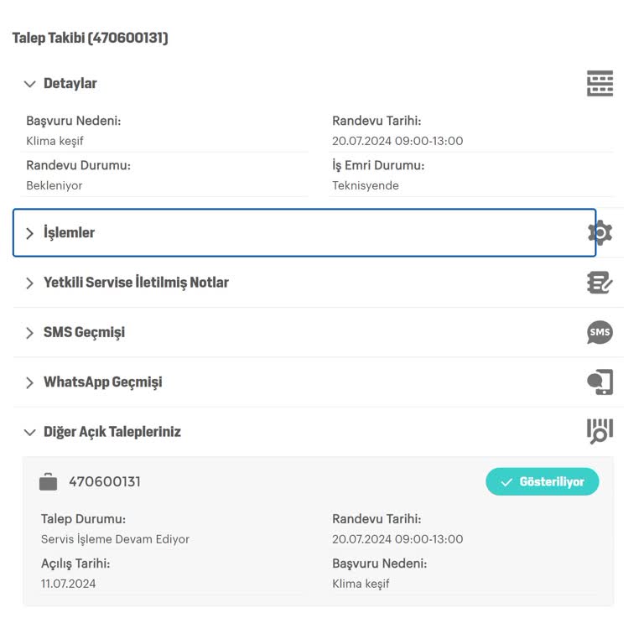
Task: Collapse the Detaylar section chevron
Action: (30, 84)
